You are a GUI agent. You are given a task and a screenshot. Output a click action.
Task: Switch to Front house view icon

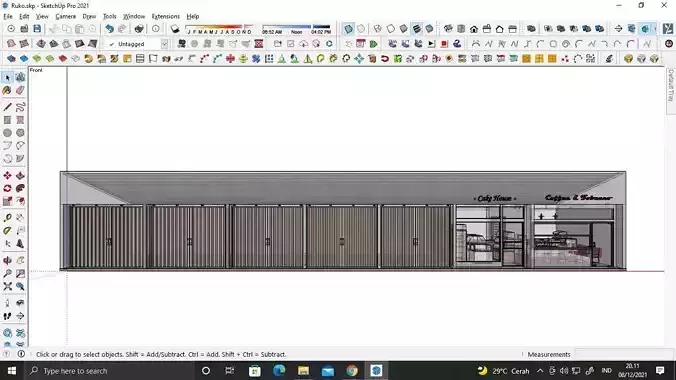coord(474,29)
